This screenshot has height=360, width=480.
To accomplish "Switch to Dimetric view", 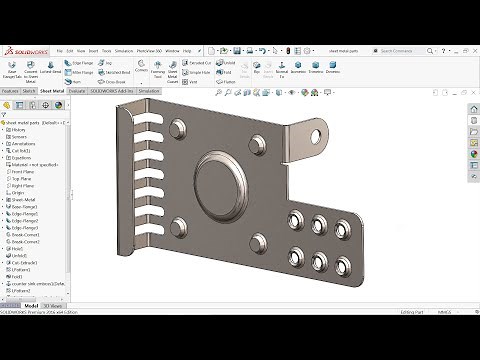I will (333, 67).
